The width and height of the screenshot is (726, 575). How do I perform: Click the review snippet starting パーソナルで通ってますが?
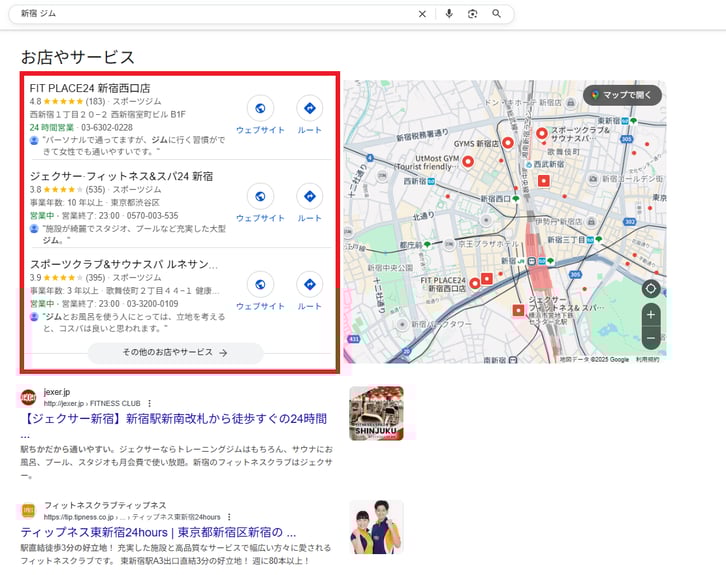134,145
